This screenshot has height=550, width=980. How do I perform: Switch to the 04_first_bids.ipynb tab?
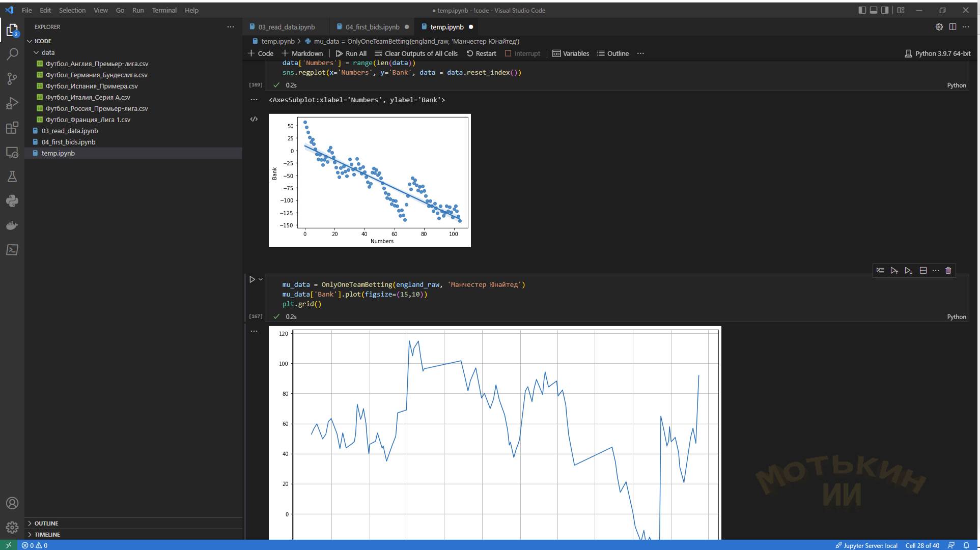coord(372,27)
